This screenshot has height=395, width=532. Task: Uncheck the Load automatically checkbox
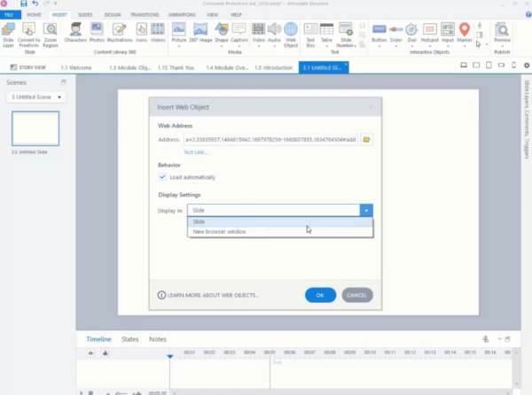click(162, 177)
